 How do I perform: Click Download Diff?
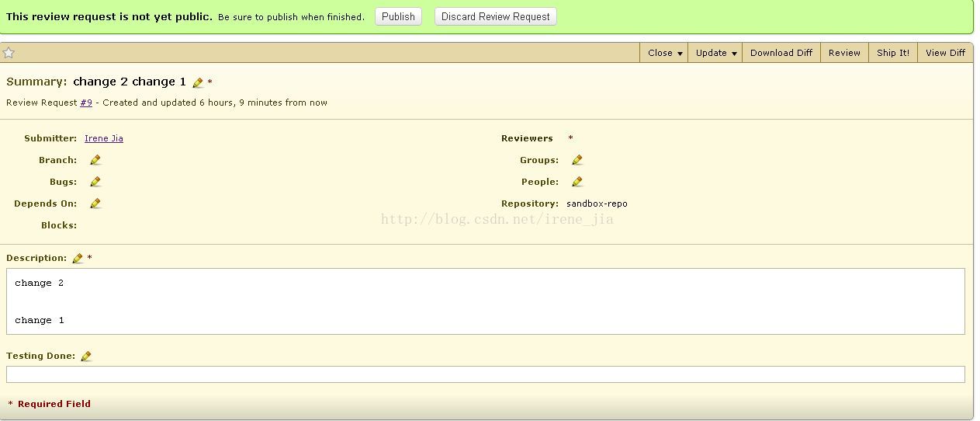click(x=781, y=53)
